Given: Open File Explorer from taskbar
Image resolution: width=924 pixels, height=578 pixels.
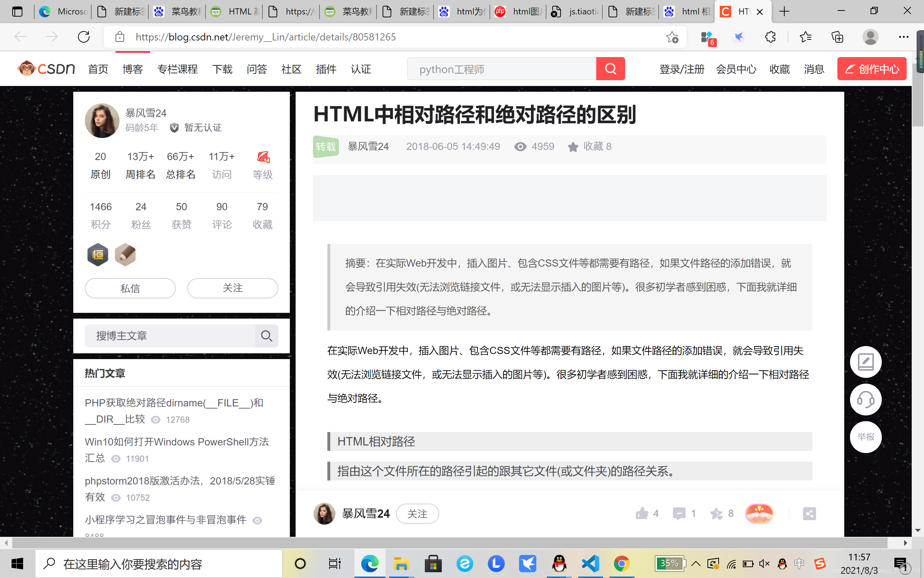Looking at the screenshot, I should [x=401, y=564].
